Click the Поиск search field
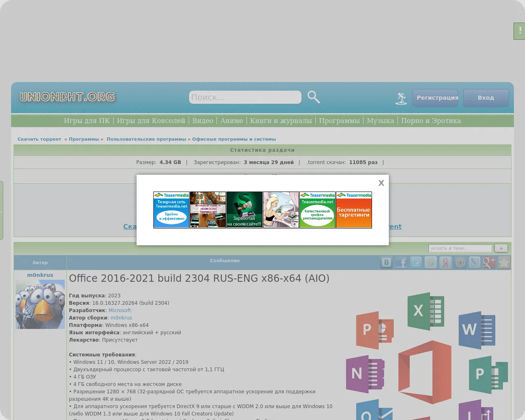Image resolution: width=525 pixels, height=420 pixels. 245,97
